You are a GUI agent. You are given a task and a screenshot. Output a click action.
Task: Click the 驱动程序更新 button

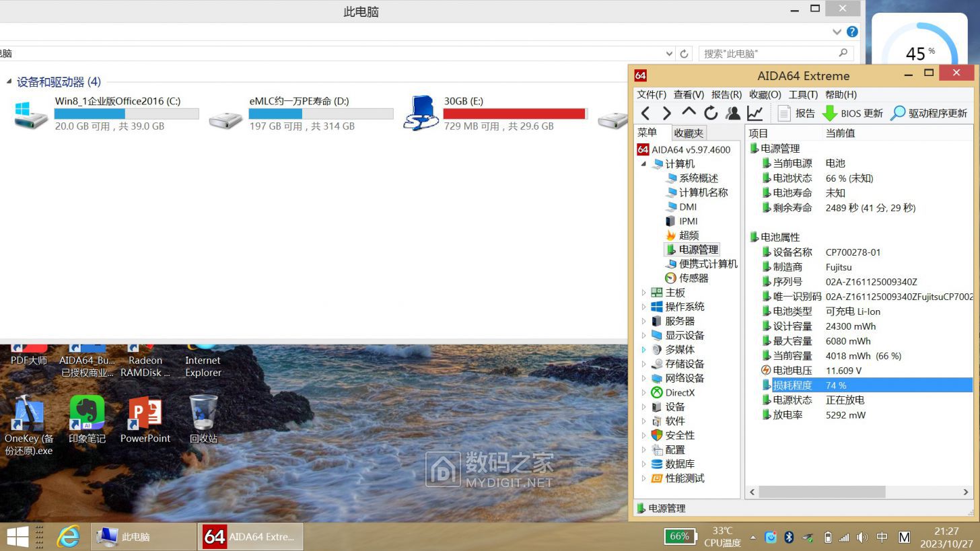929,113
